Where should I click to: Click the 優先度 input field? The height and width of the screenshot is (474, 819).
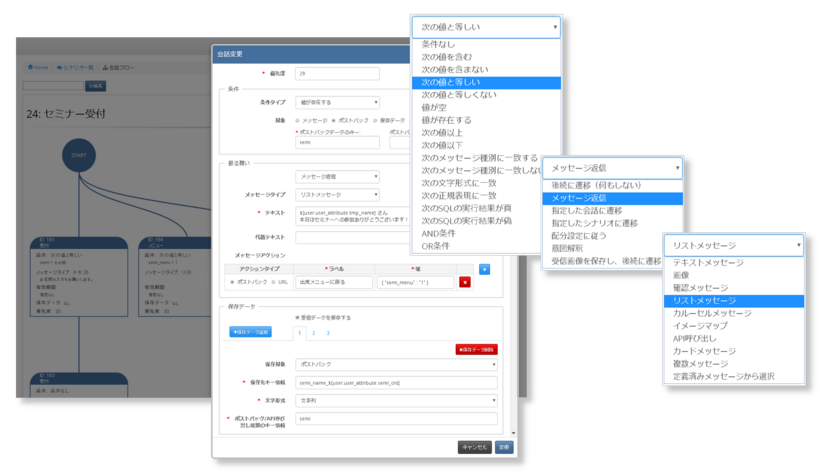[338, 73]
